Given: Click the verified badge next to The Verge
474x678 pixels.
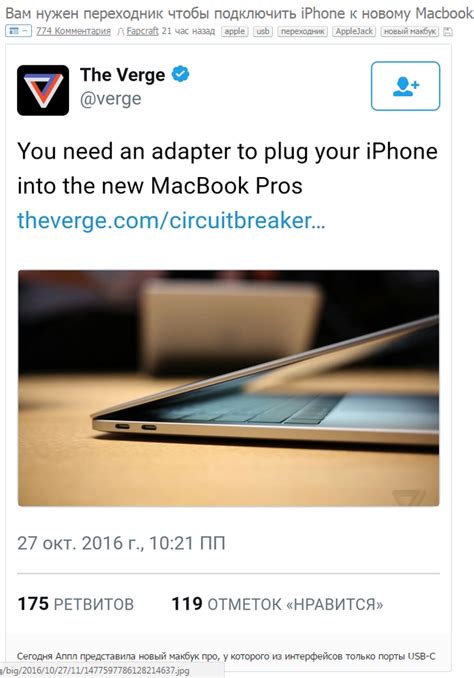Looking at the screenshot, I should click(x=180, y=74).
